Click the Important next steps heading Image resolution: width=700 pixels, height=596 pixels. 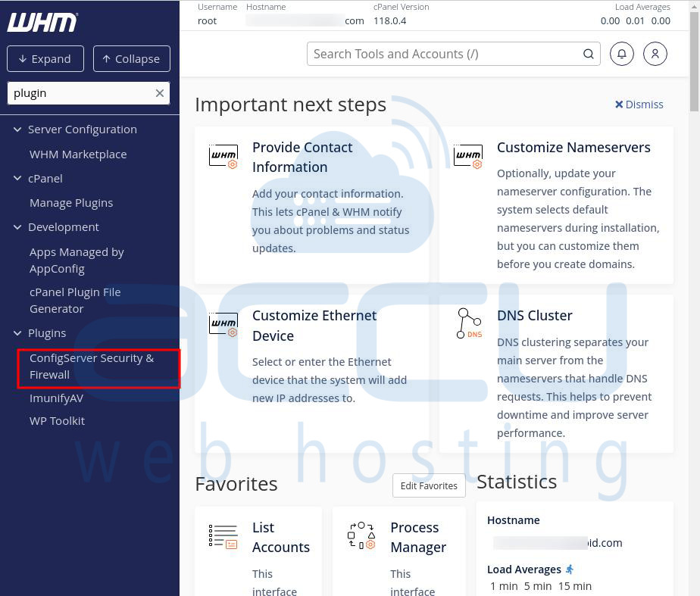(x=291, y=105)
